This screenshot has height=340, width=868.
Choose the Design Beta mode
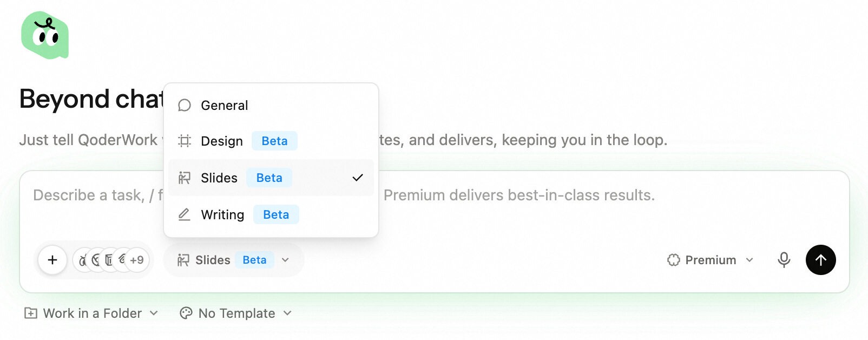tap(271, 141)
